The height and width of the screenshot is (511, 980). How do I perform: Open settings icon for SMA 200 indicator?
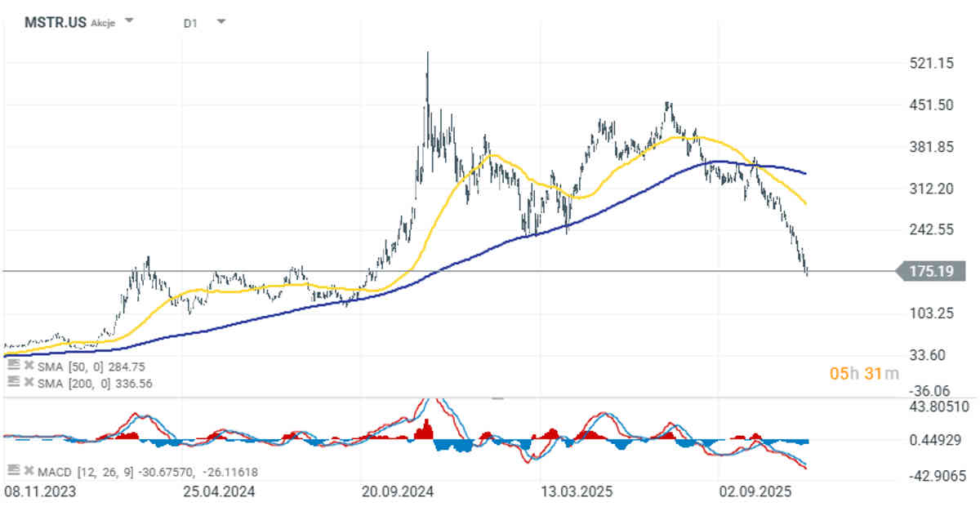point(12,382)
